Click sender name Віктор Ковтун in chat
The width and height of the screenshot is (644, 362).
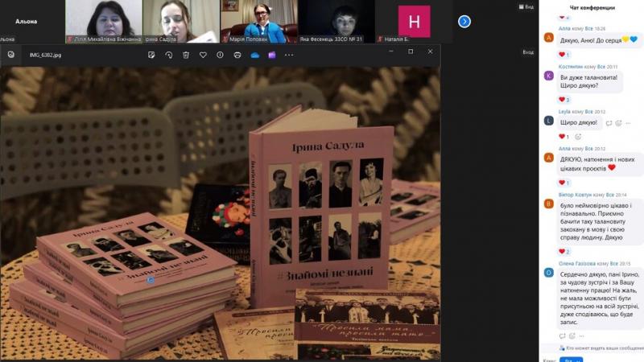tap(575, 195)
